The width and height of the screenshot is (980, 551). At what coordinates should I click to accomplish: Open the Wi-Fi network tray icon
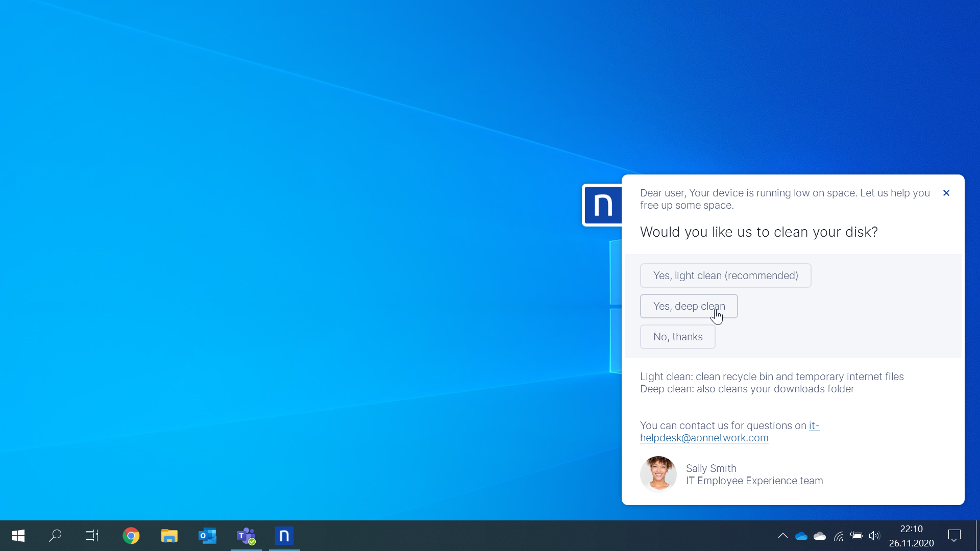(838, 536)
